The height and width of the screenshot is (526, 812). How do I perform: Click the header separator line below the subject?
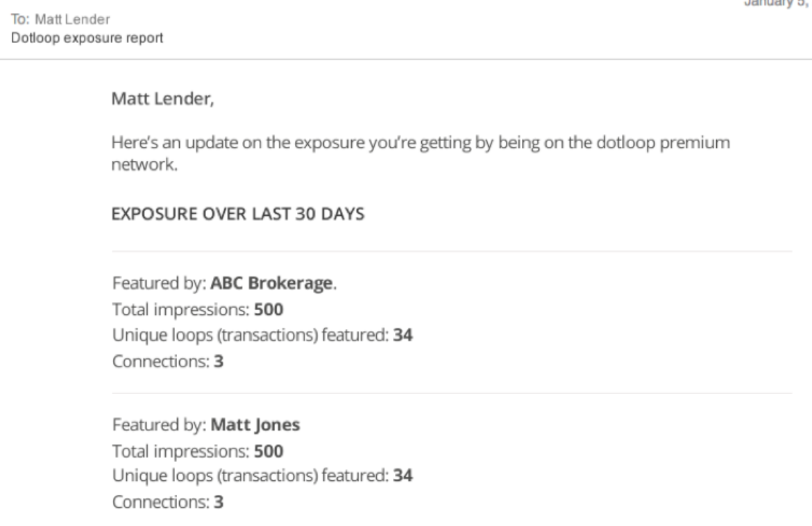[406, 59]
